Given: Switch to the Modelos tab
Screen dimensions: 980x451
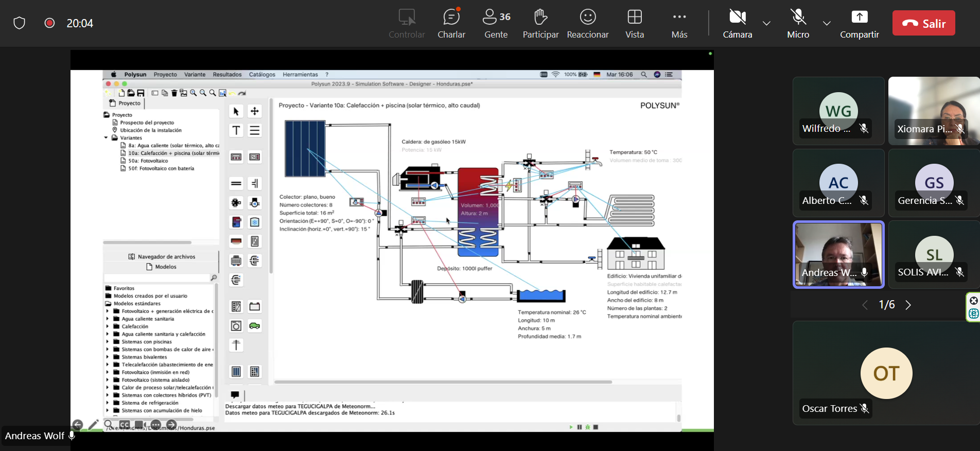Looking at the screenshot, I should click(x=162, y=267).
